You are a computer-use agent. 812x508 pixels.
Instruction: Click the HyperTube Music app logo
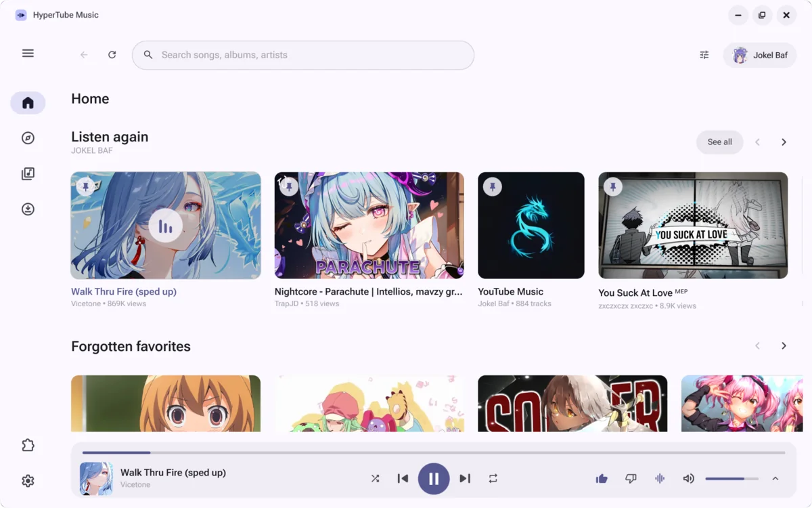pyautogui.click(x=21, y=15)
